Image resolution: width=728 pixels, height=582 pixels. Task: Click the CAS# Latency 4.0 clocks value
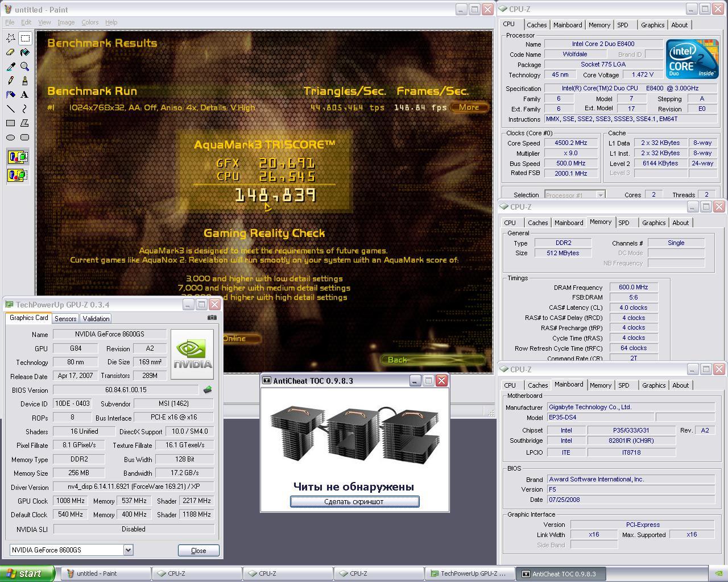(x=634, y=307)
